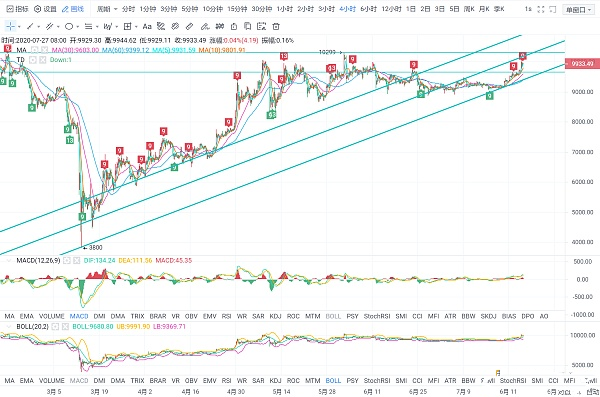The image size is (600, 397).
Task: Open the crosshair tool dropdown arrow
Action: pos(19,27)
